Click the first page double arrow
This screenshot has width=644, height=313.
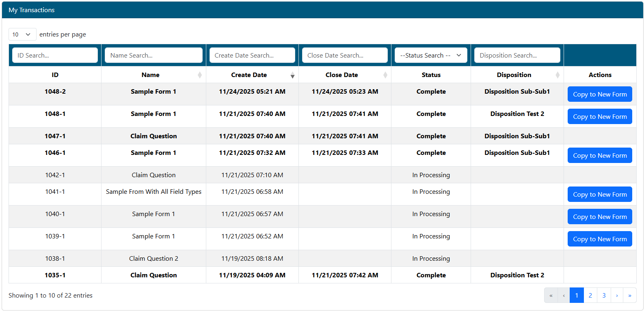551,296
